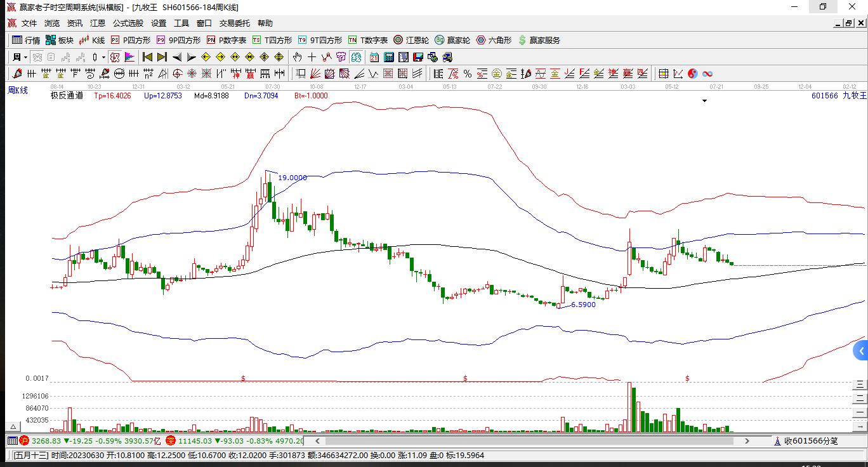This screenshot has width=868, height=467.
Task: Open the 江恩 menu
Action: point(98,23)
